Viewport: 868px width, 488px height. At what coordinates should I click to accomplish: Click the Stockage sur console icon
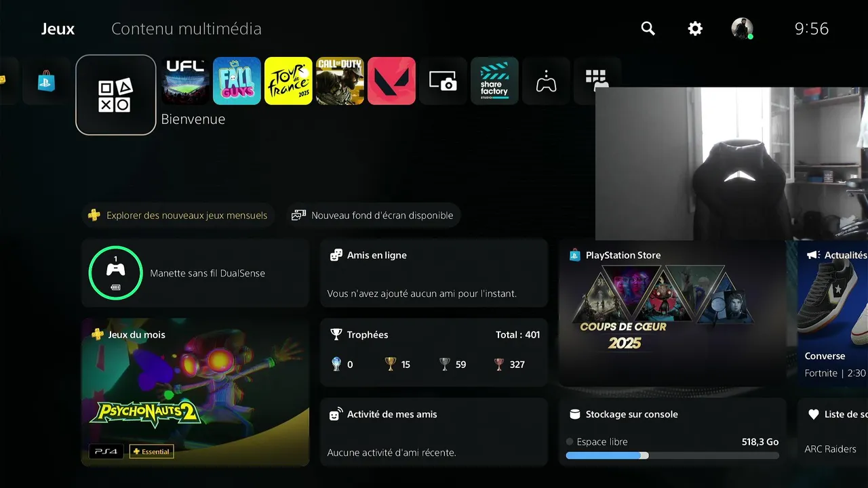[574, 414]
